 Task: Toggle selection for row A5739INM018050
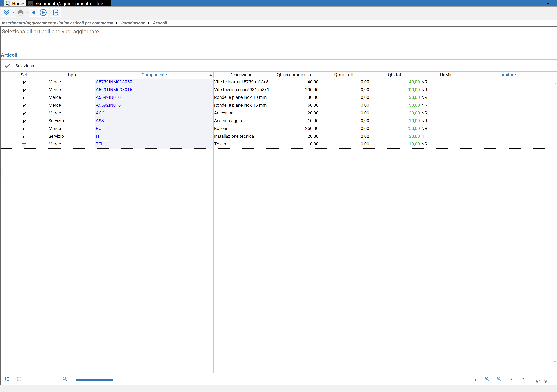click(x=24, y=82)
